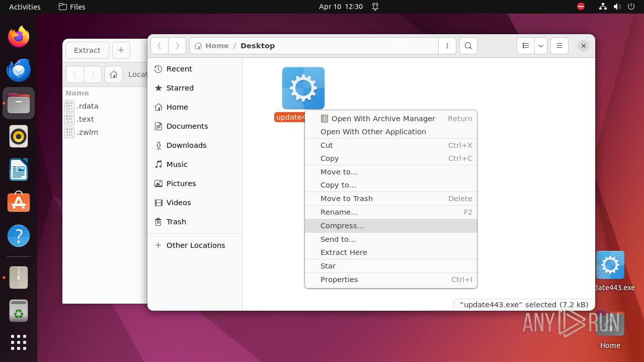Viewport: 644px width, 362px height.
Task: Open Other Locations in sidebar
Action: tap(195, 245)
